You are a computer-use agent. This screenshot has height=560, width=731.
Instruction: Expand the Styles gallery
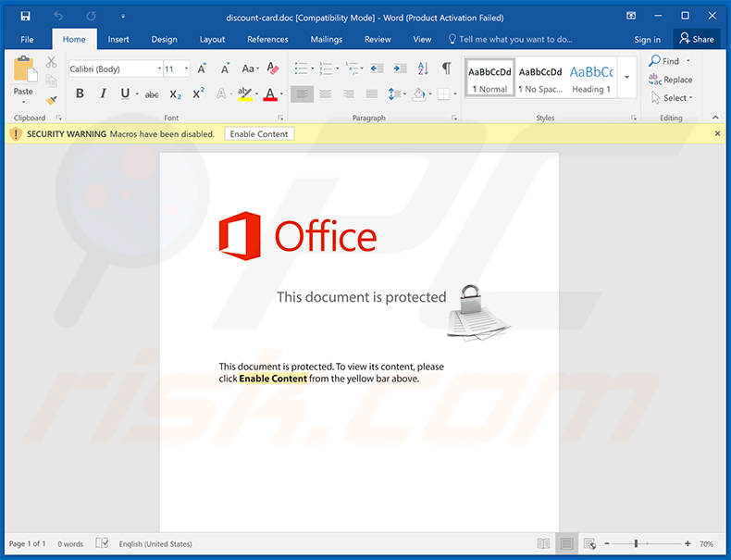627,78
